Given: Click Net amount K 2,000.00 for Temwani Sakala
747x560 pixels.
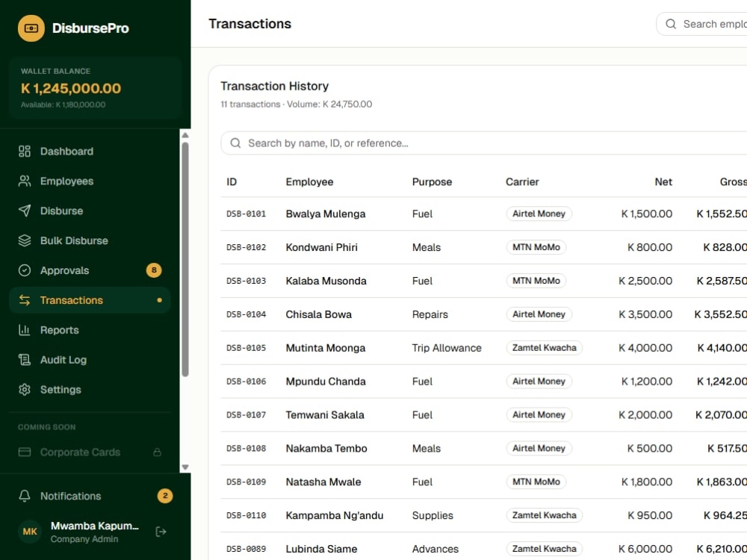Looking at the screenshot, I should pos(645,414).
